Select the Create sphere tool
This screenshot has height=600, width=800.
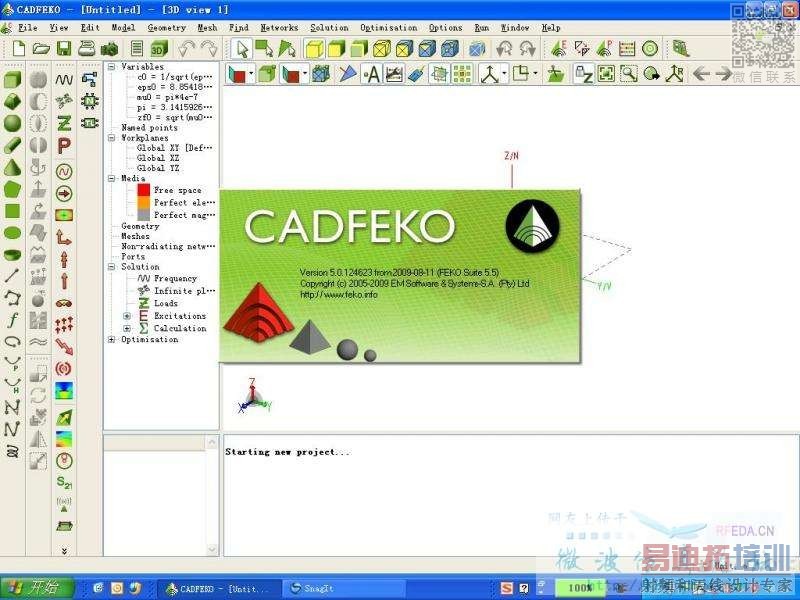(12, 123)
